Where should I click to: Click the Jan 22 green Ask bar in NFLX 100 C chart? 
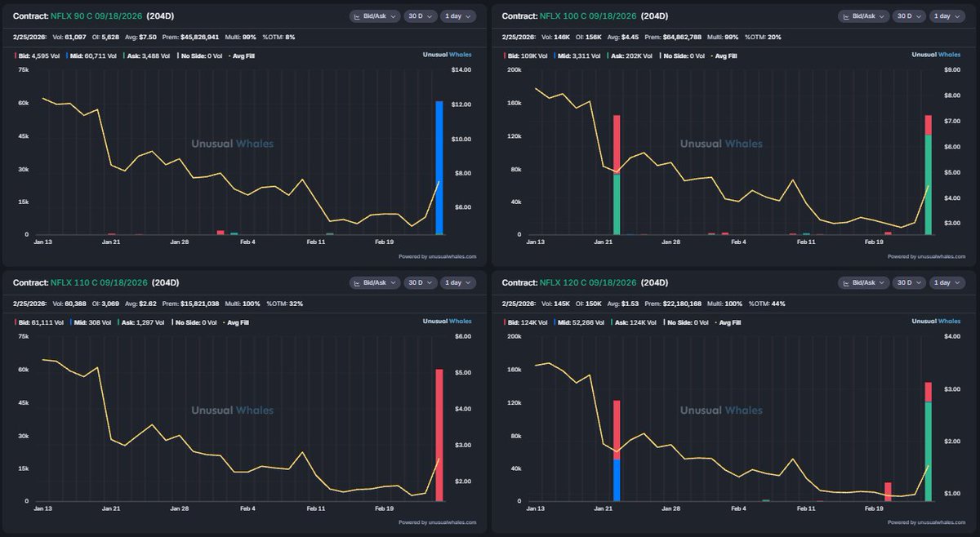click(x=617, y=204)
